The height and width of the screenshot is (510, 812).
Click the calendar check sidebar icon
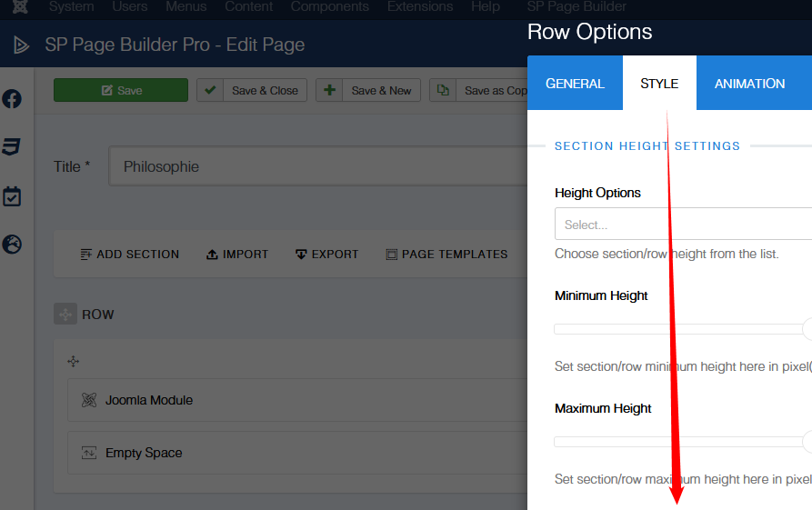click(x=12, y=196)
